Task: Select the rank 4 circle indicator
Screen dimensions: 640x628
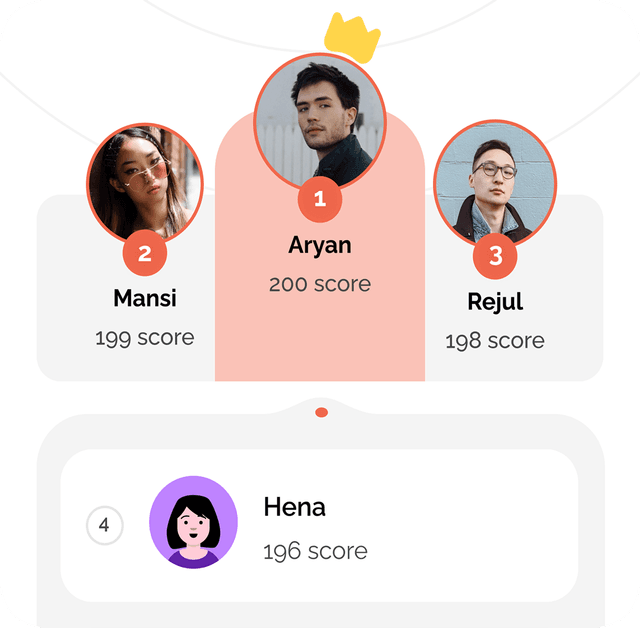Action: pos(104,525)
